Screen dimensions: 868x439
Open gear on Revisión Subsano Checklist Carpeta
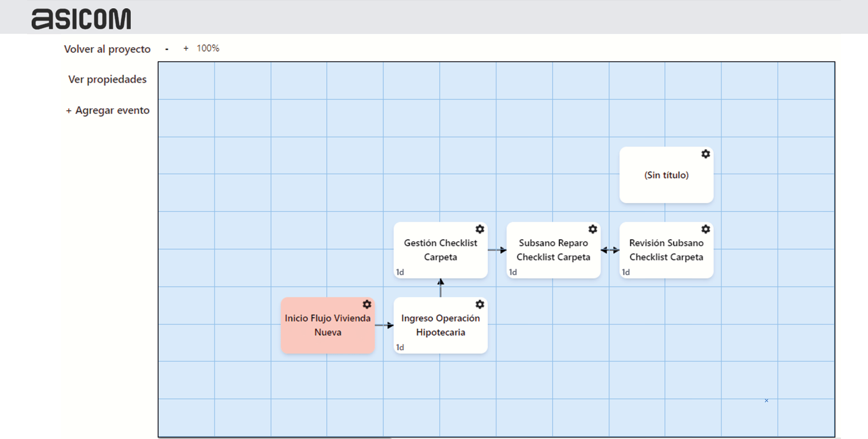coord(705,229)
